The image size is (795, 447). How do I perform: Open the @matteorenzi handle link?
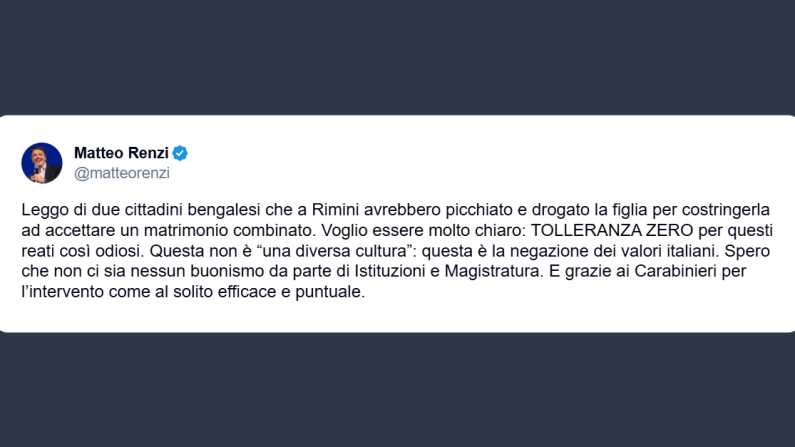122,172
